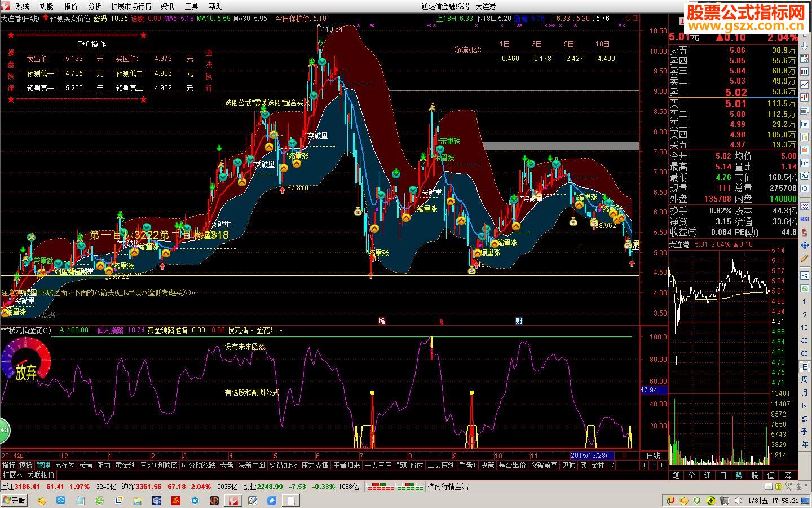Click the 另存为 button in tab bar
The width and height of the screenshot is (812, 508).
tap(64, 466)
